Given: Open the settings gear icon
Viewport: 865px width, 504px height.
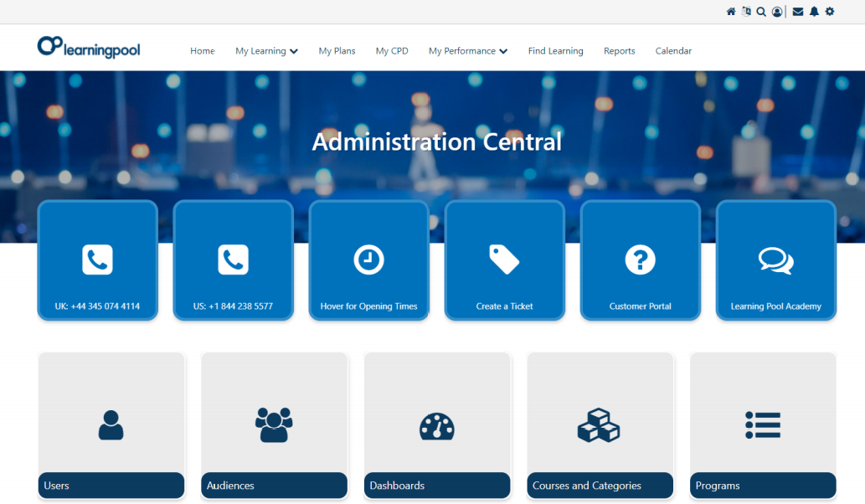Looking at the screenshot, I should [x=830, y=12].
